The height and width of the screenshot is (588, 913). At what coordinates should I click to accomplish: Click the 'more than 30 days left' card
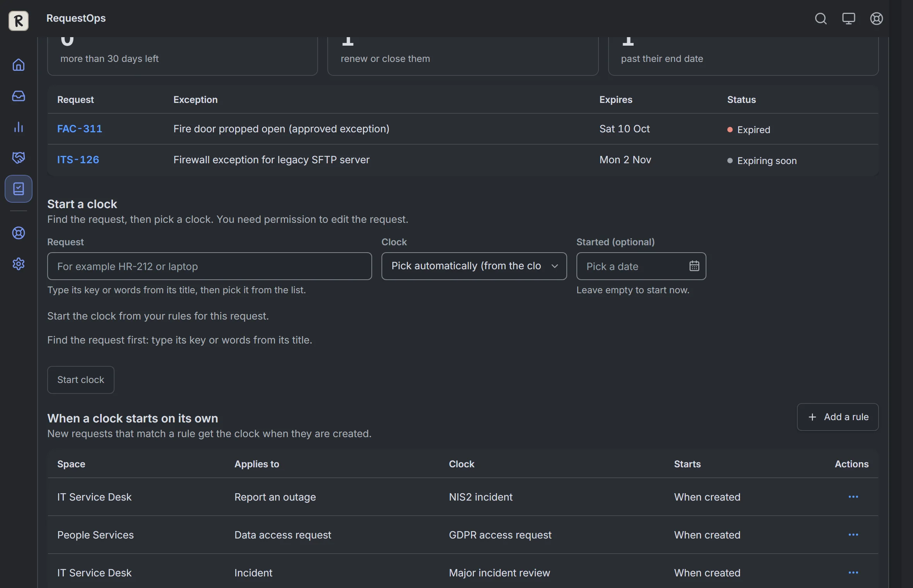pos(182,56)
